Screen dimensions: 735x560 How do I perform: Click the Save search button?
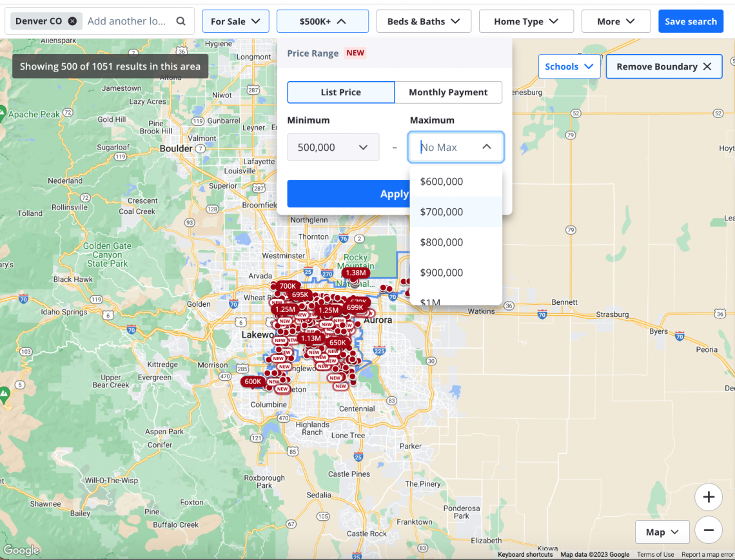(x=691, y=21)
